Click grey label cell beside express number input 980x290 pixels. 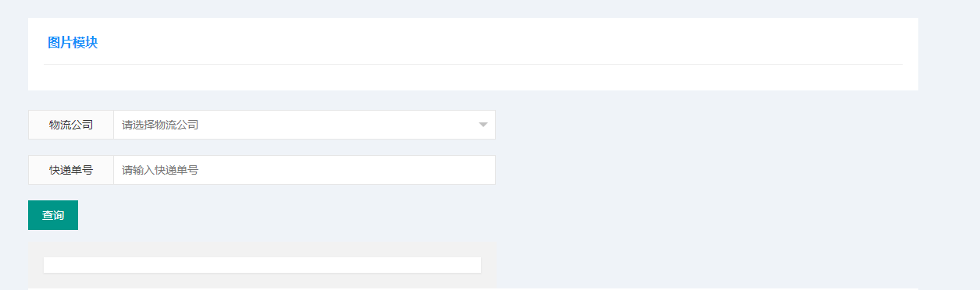[71, 170]
